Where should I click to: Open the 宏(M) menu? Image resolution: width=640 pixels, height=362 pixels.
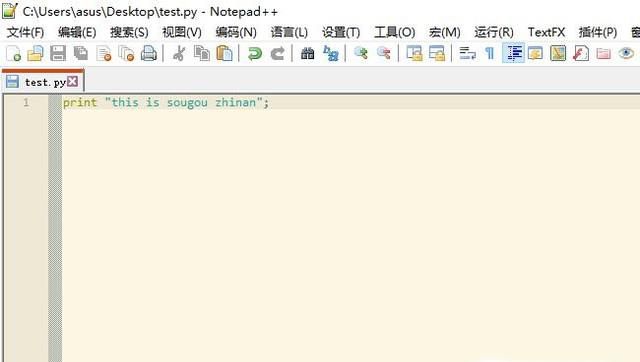[444, 32]
